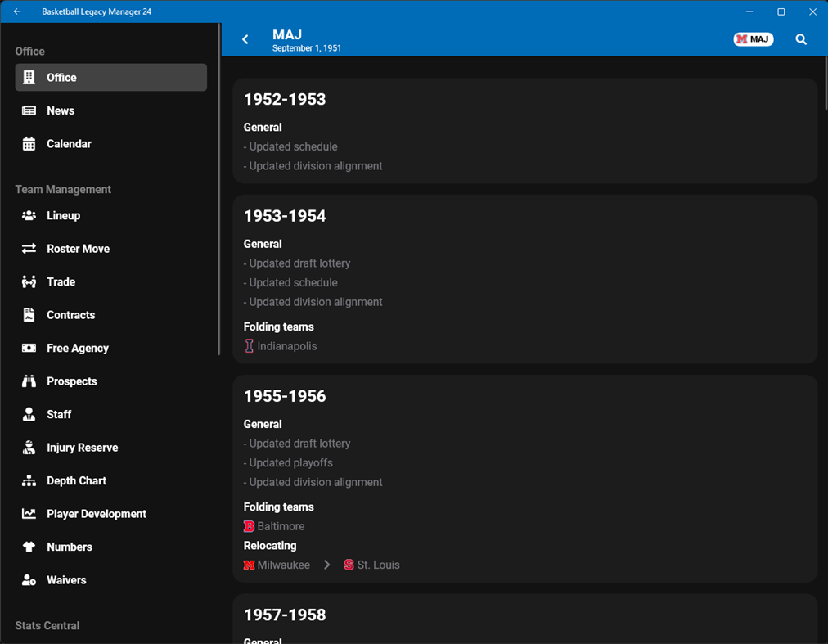Click the 1953-1954 season heading
The image size is (828, 644).
click(x=285, y=216)
